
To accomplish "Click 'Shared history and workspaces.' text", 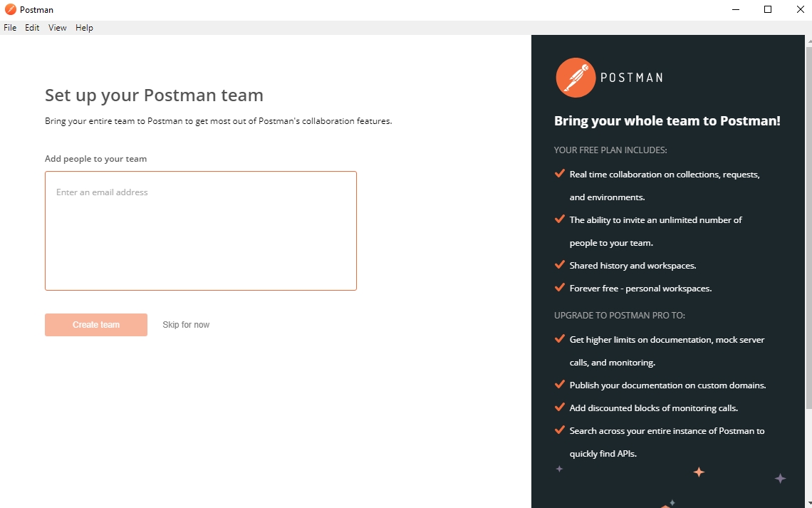I will coord(633,266).
